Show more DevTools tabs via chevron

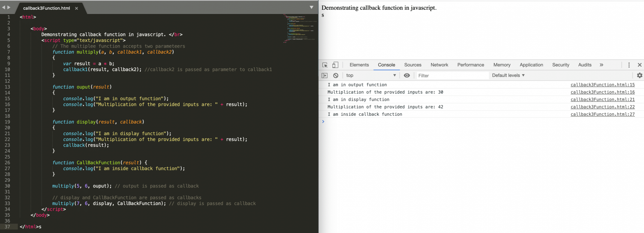pos(601,65)
